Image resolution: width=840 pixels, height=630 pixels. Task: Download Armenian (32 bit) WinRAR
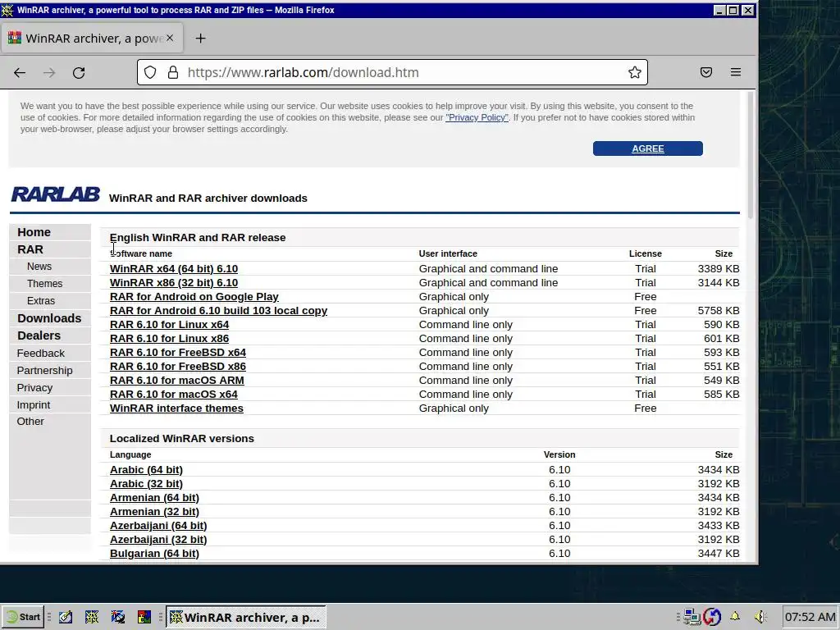point(154,512)
